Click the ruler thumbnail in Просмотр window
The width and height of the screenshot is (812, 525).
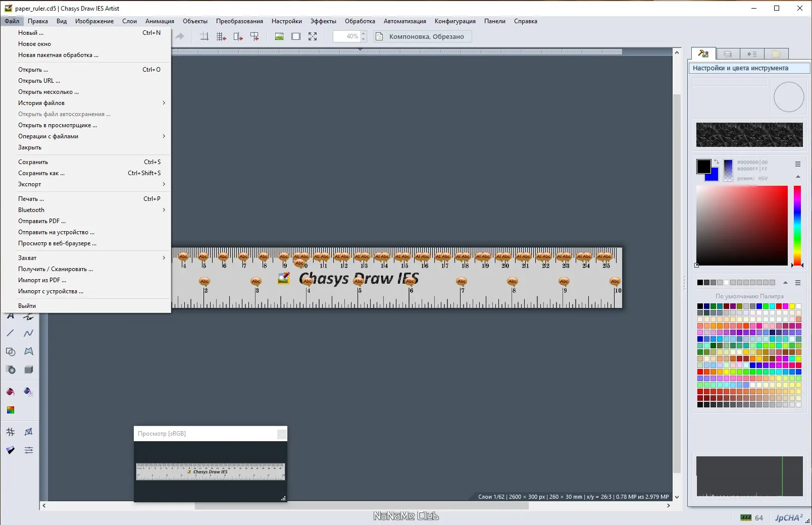pyautogui.click(x=211, y=471)
